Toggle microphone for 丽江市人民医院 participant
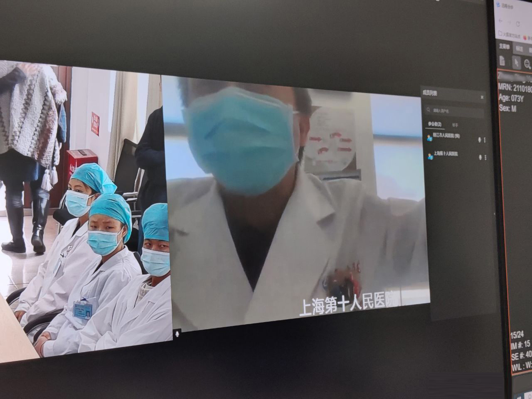Image resolution: width=532 pixels, height=399 pixels. [480, 140]
